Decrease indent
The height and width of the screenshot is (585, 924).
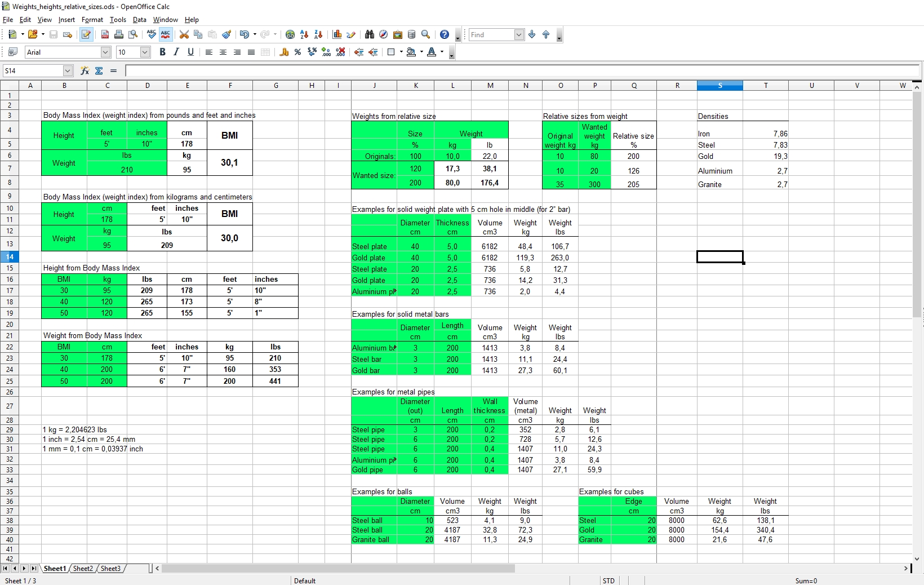359,52
